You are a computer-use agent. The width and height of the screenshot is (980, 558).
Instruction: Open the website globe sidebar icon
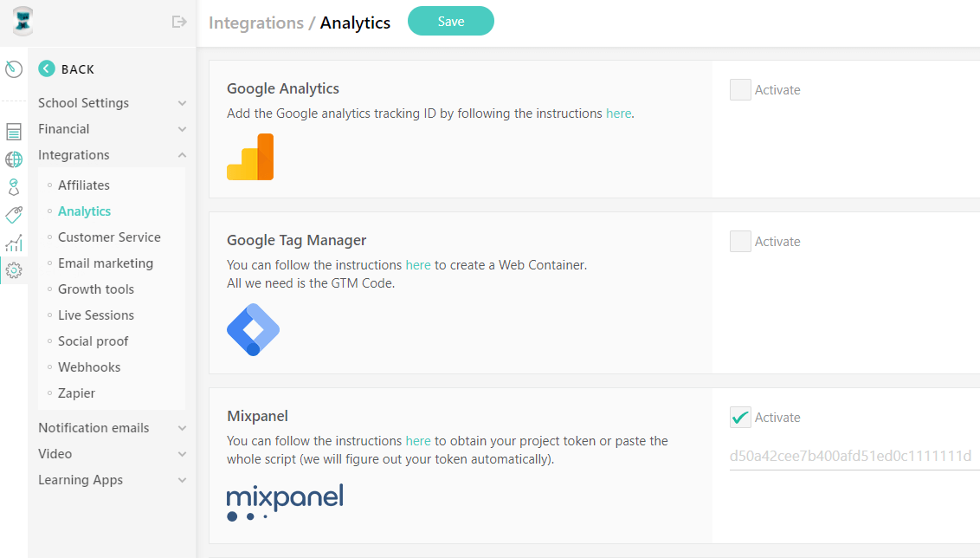point(14,159)
